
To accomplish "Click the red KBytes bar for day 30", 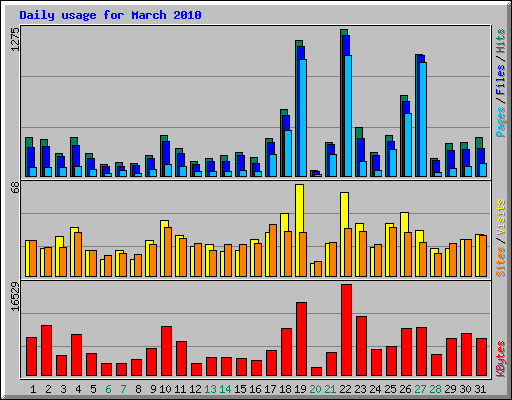I will 466,355.
